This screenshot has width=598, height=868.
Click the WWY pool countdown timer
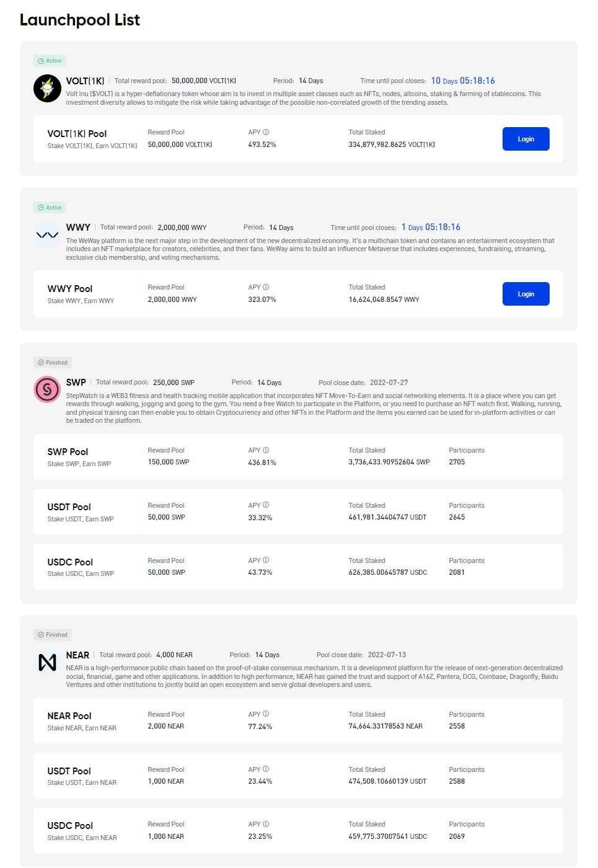pos(431,227)
